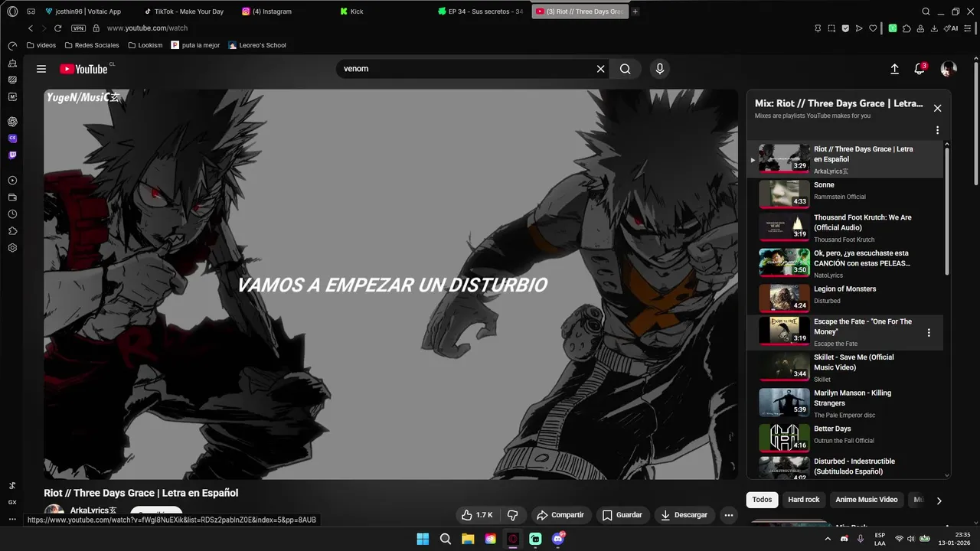980x551 pixels.
Task: Open the Lookism bookmarks folder
Action: pyautogui.click(x=145, y=45)
